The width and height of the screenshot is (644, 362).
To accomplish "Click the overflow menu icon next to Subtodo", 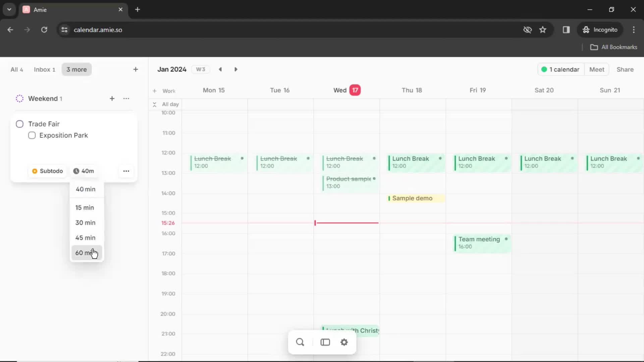I will tap(126, 171).
